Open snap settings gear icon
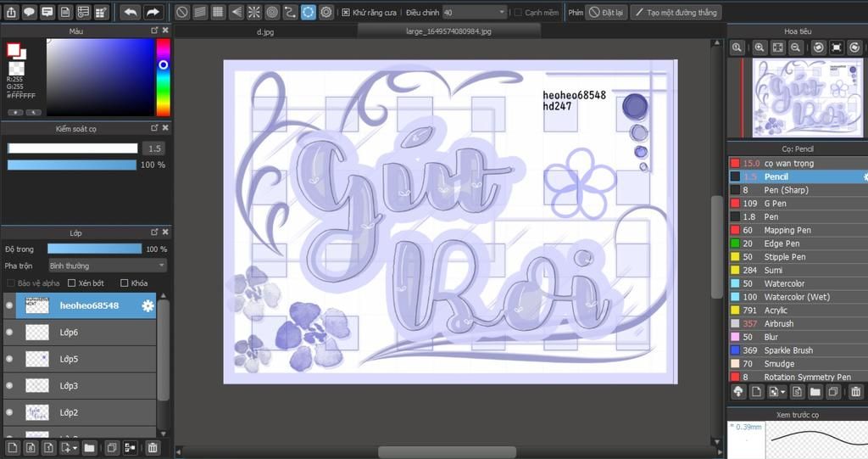The image size is (868, 459). [326, 12]
